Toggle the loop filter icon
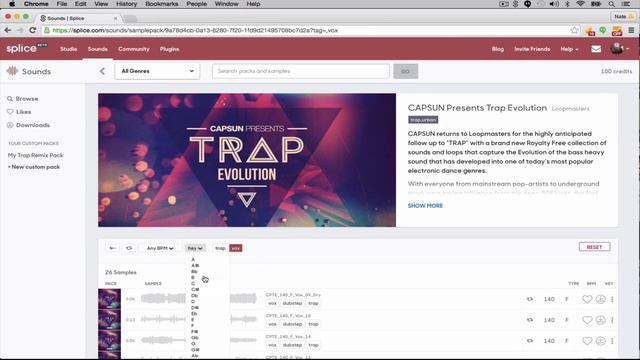640x360 pixels. [129, 248]
